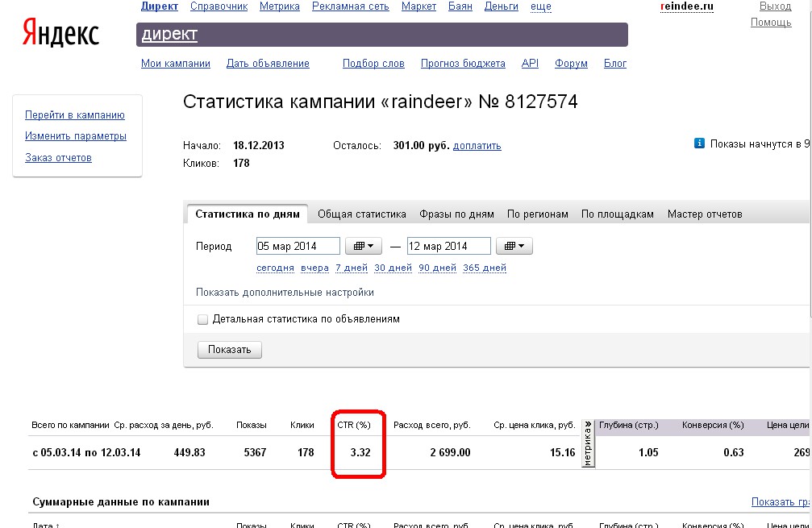Switch to Статистика по дням tab
The image size is (812, 528).
click(x=248, y=214)
